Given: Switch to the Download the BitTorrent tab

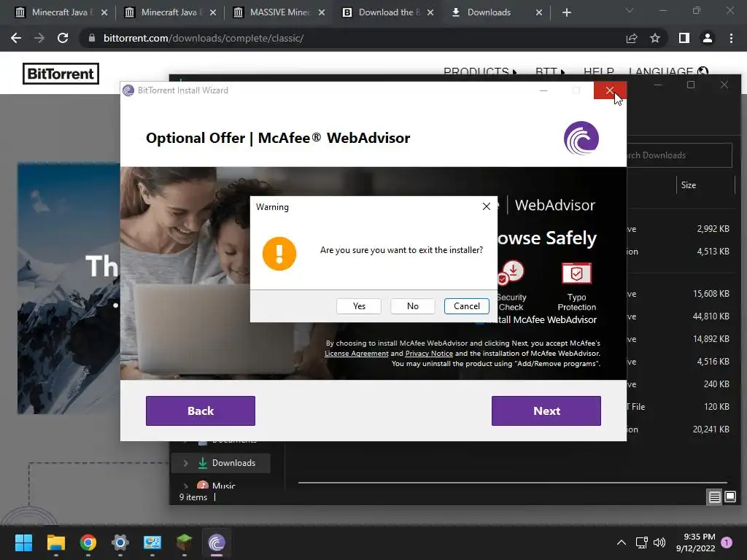Looking at the screenshot, I should point(387,12).
